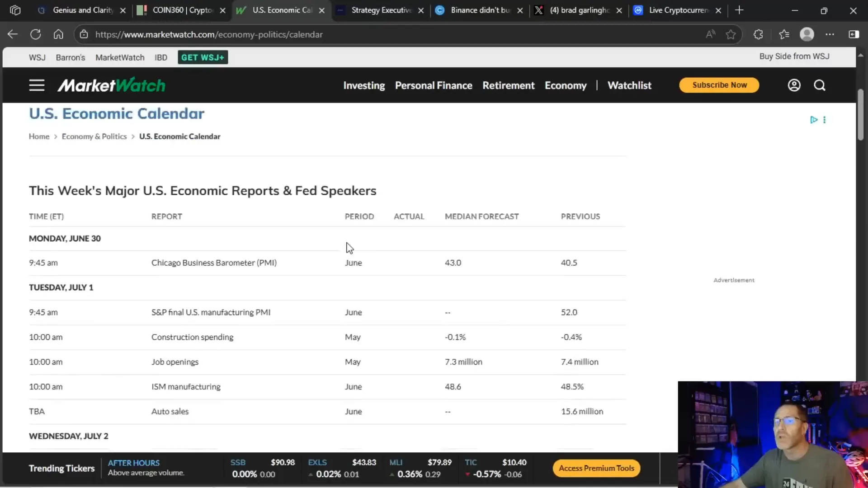Open MarketWatch link in top bar
Viewport: 868px width, 488px height.
click(120, 57)
